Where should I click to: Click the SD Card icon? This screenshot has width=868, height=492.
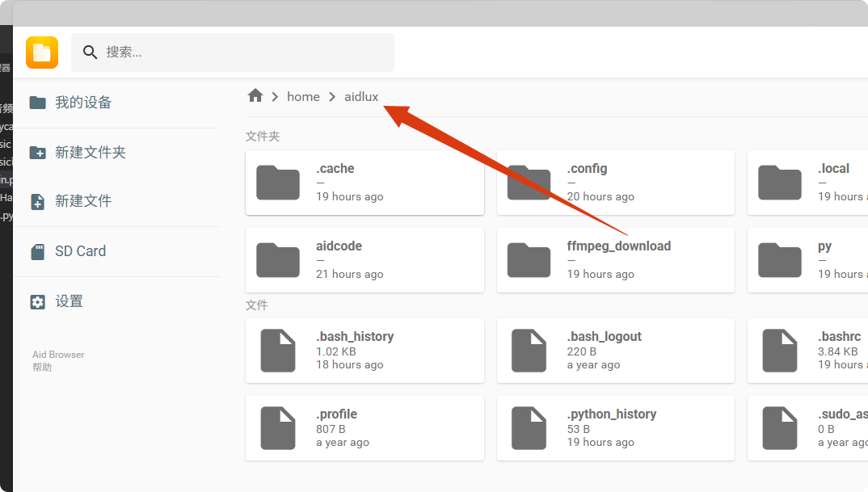coord(37,252)
